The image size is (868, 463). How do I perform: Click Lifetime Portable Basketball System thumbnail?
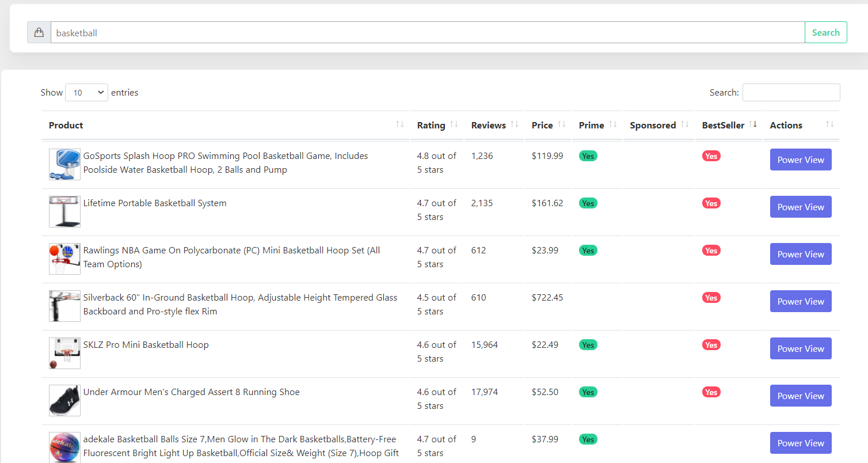(x=64, y=212)
